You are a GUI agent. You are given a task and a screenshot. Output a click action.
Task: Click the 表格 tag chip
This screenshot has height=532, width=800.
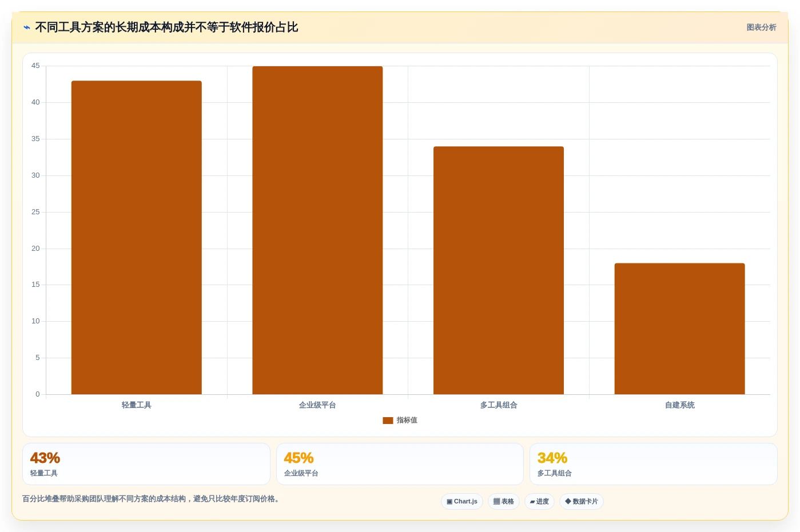tap(504, 502)
